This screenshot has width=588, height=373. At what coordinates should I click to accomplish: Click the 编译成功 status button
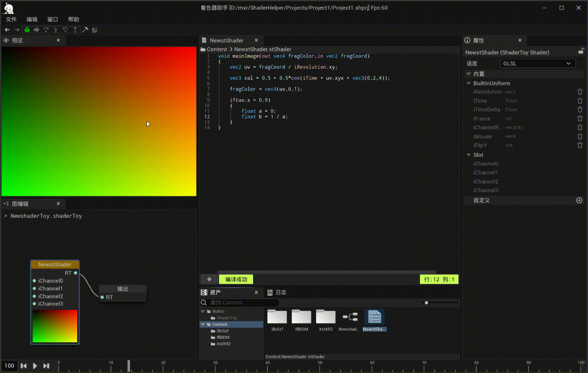coord(236,279)
